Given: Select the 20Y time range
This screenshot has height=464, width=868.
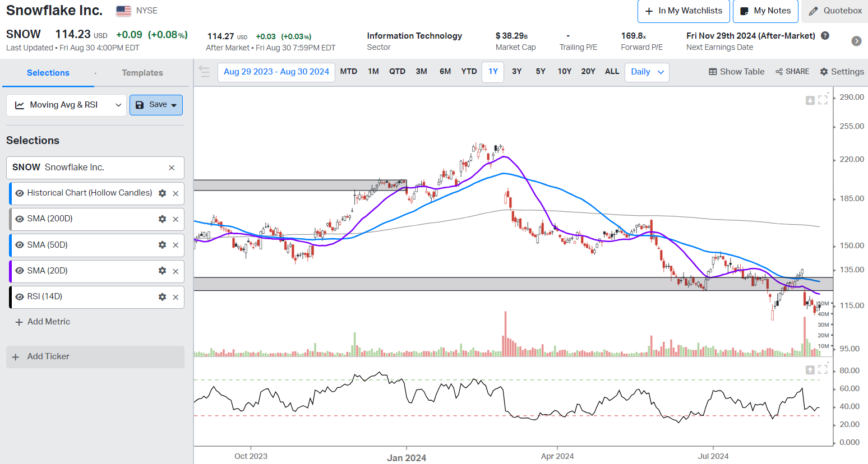Looking at the screenshot, I should coord(588,72).
